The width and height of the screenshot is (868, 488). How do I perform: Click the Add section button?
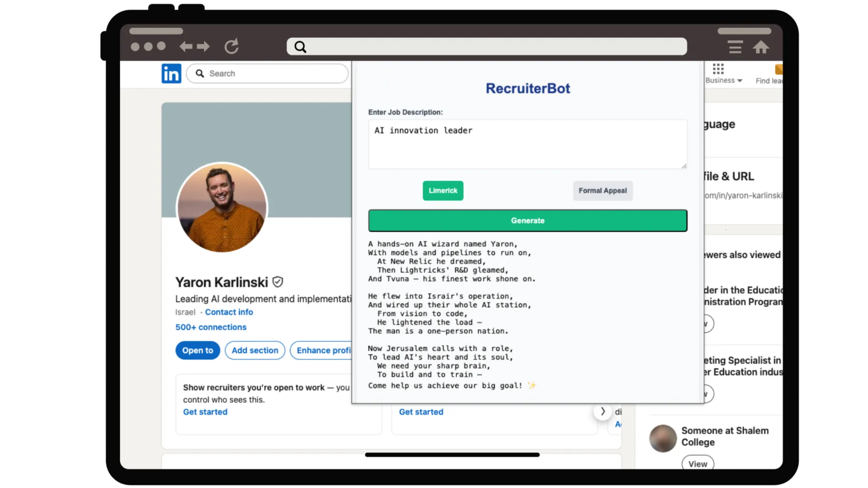click(255, 351)
